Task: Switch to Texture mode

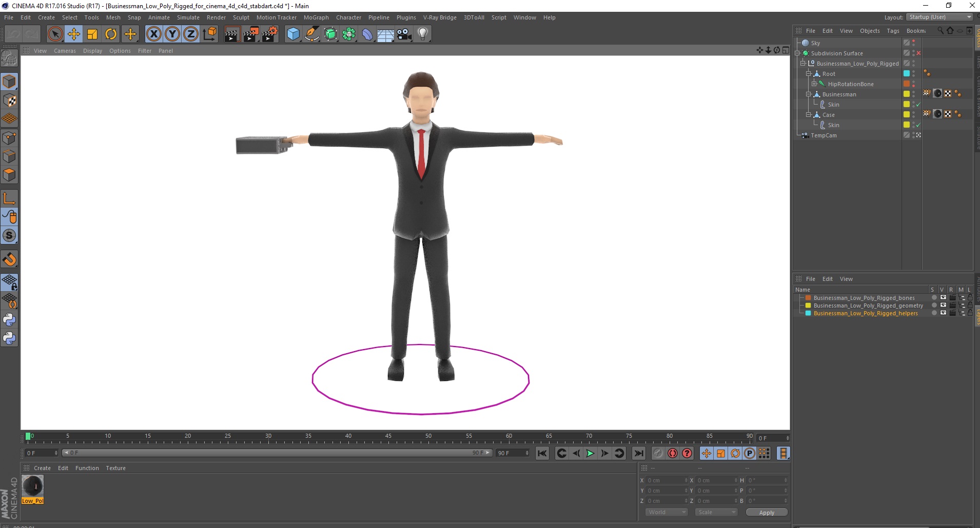Action: 9,100
